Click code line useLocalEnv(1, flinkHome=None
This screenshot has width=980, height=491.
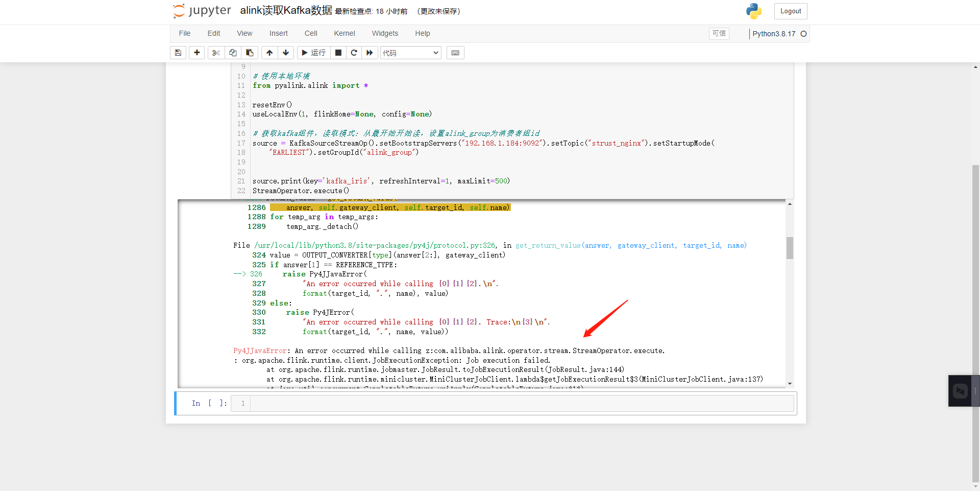pyautogui.click(x=342, y=114)
